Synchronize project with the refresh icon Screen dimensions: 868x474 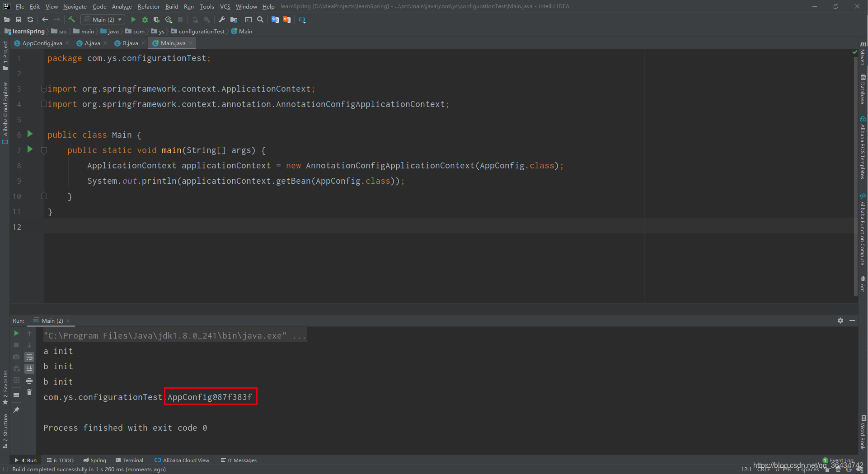pyautogui.click(x=30, y=19)
